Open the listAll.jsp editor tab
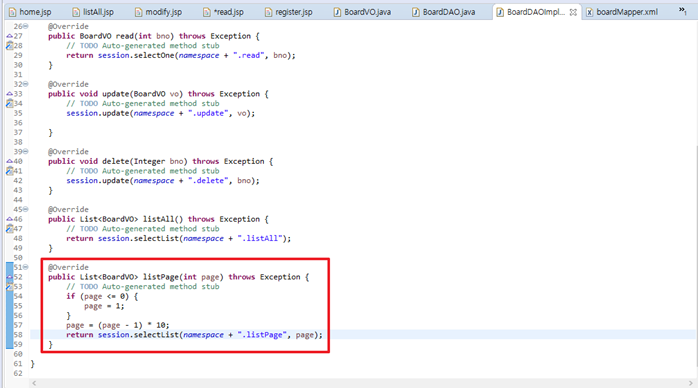 (93, 12)
